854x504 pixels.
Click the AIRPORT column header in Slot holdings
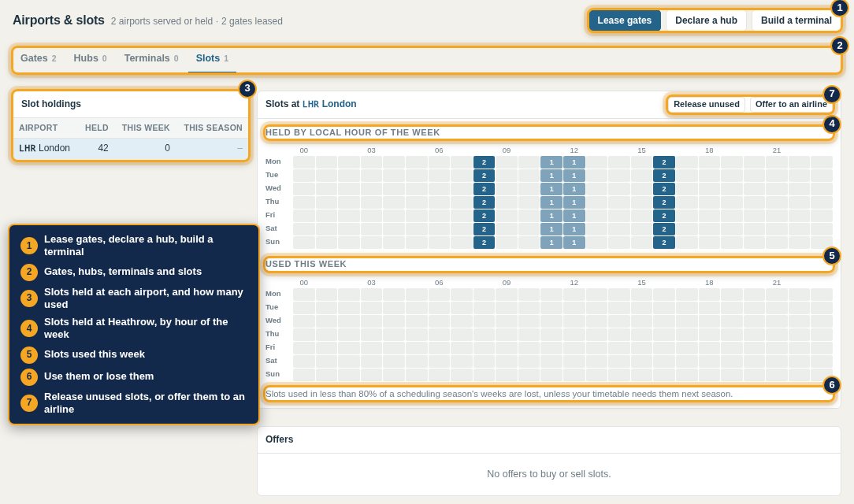(x=38, y=128)
